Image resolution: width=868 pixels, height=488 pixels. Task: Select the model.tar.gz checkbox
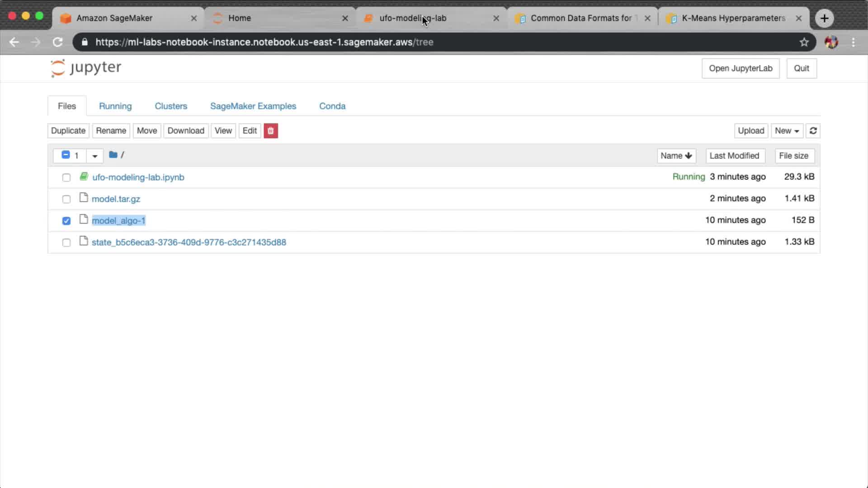coord(66,199)
